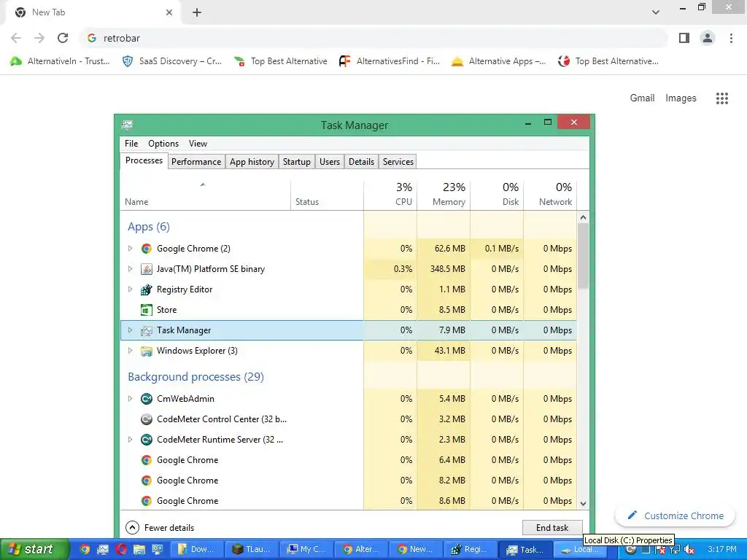Click CodeMeter Runtime Server icon
747x560 pixels.
(x=146, y=440)
